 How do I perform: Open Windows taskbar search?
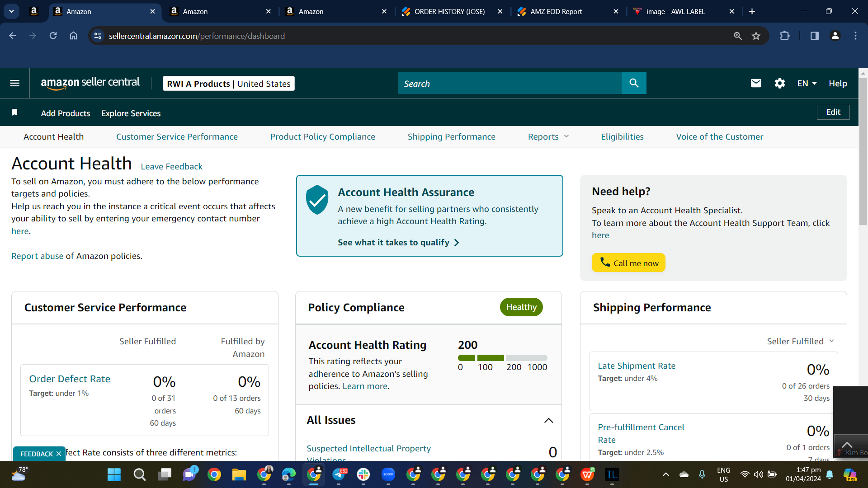[x=139, y=474]
